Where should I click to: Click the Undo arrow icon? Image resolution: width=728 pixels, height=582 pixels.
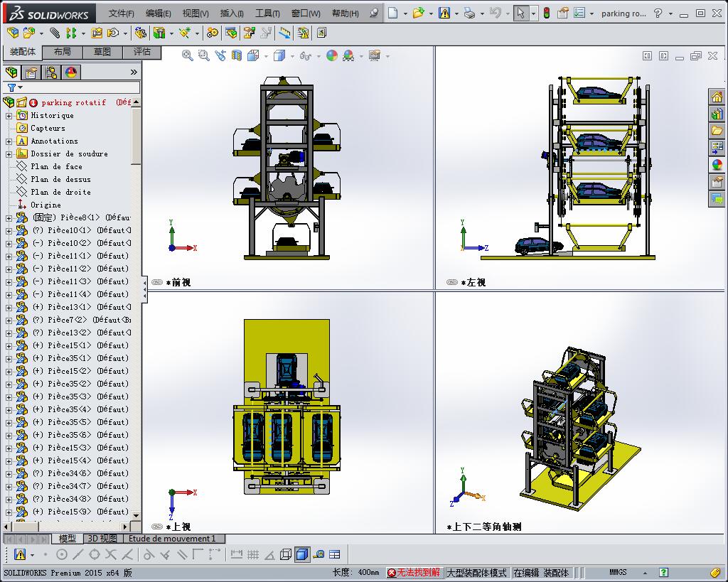495,13
